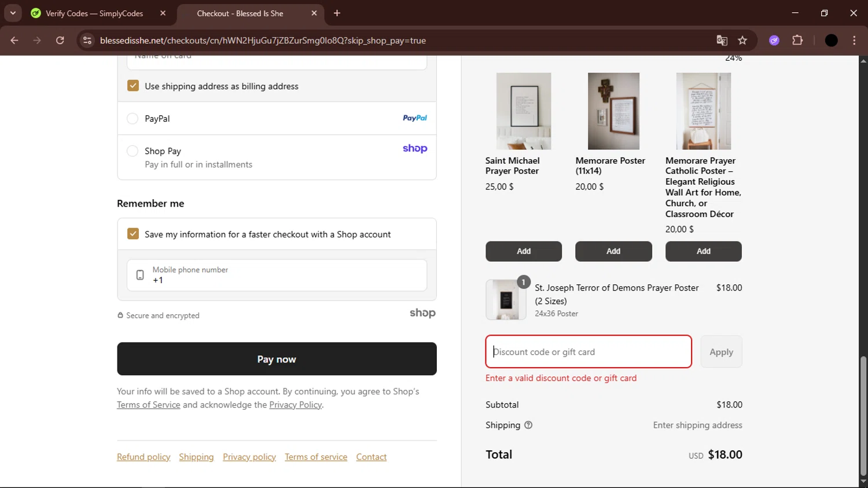The width and height of the screenshot is (868, 488).
Task: Open the purple browser extension icon
Action: click(774, 41)
